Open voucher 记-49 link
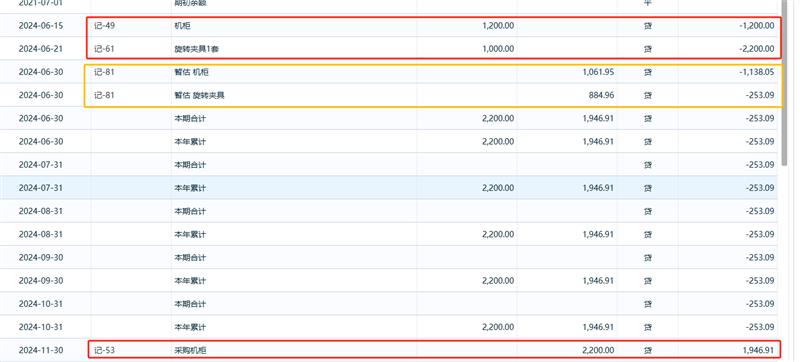Viewport: 800px width, 362px height. pos(105,25)
